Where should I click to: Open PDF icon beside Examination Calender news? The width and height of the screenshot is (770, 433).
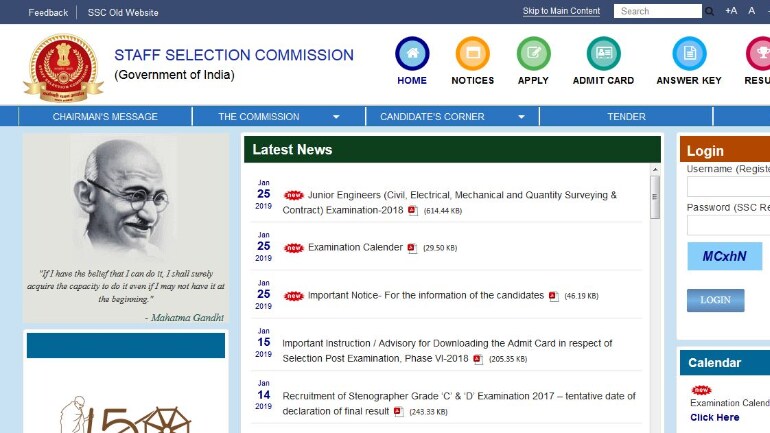click(412, 248)
